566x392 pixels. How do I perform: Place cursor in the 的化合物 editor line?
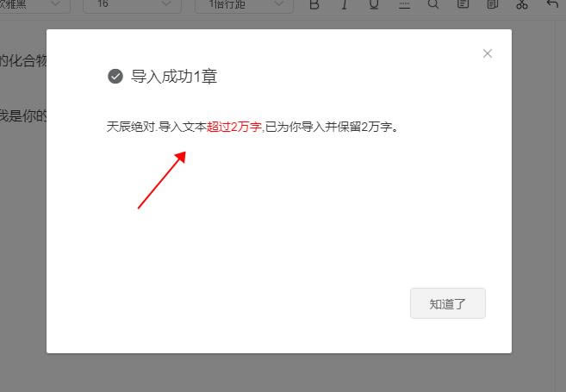23,60
